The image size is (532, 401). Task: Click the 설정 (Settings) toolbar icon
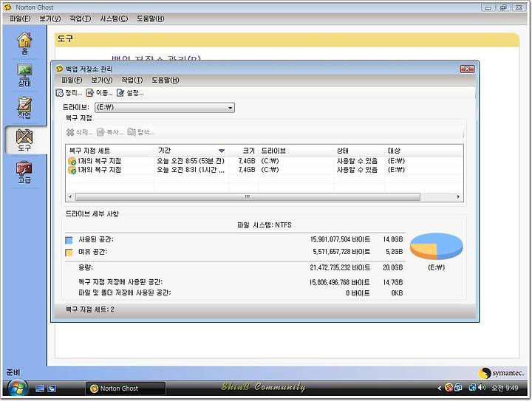point(120,92)
